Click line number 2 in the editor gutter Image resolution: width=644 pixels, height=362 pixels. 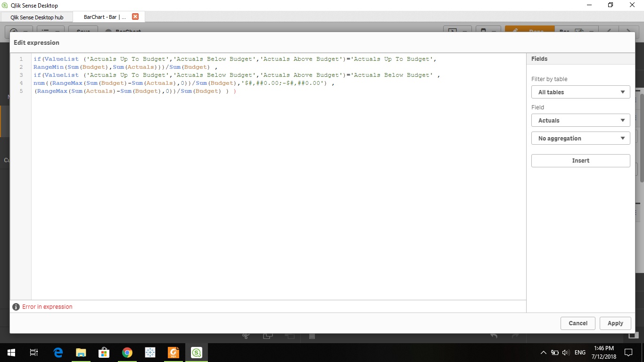tap(21, 67)
